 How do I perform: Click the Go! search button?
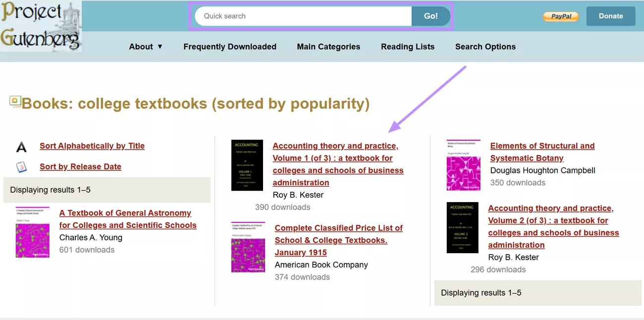tap(430, 16)
